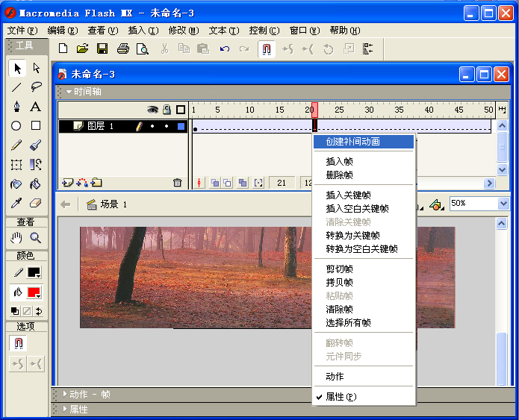This screenshot has height=420, width=519.
Task: Open stroke color picker dropdown
Action: pos(34,272)
